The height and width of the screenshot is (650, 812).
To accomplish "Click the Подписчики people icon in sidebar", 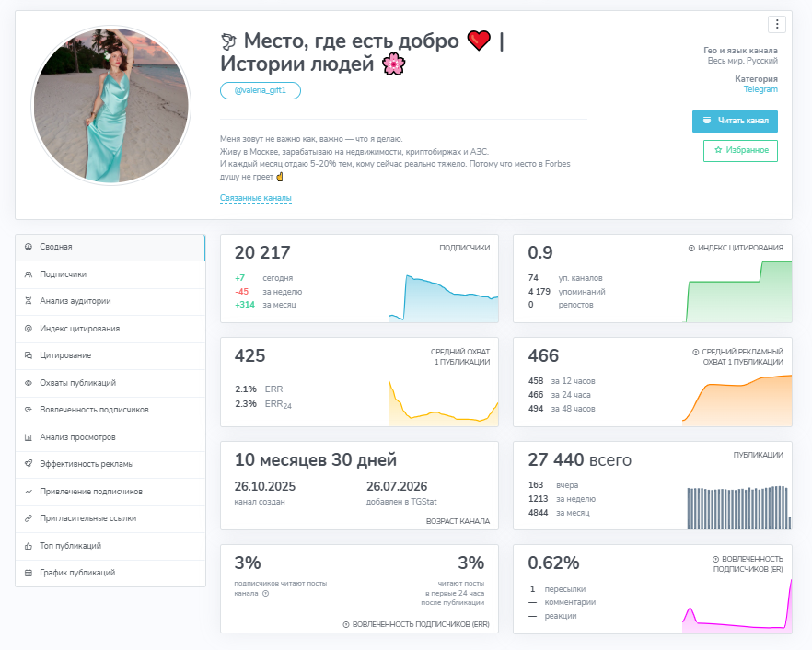I will [29, 274].
